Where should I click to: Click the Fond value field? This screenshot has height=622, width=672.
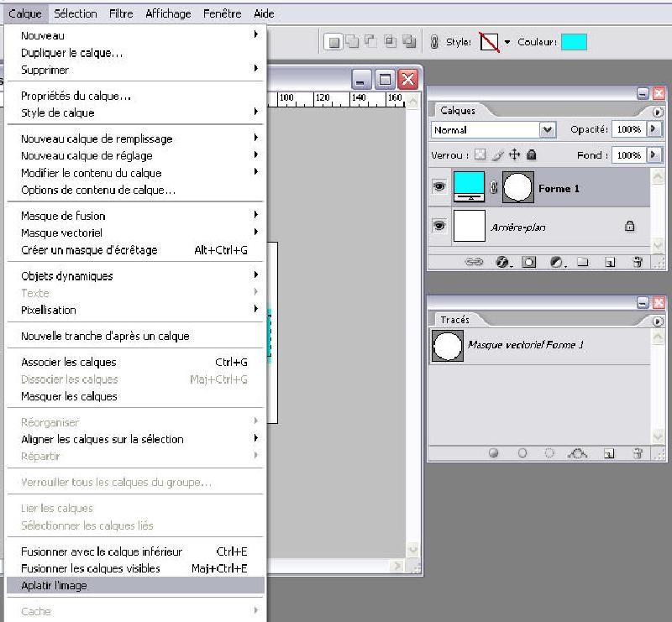tap(629, 154)
